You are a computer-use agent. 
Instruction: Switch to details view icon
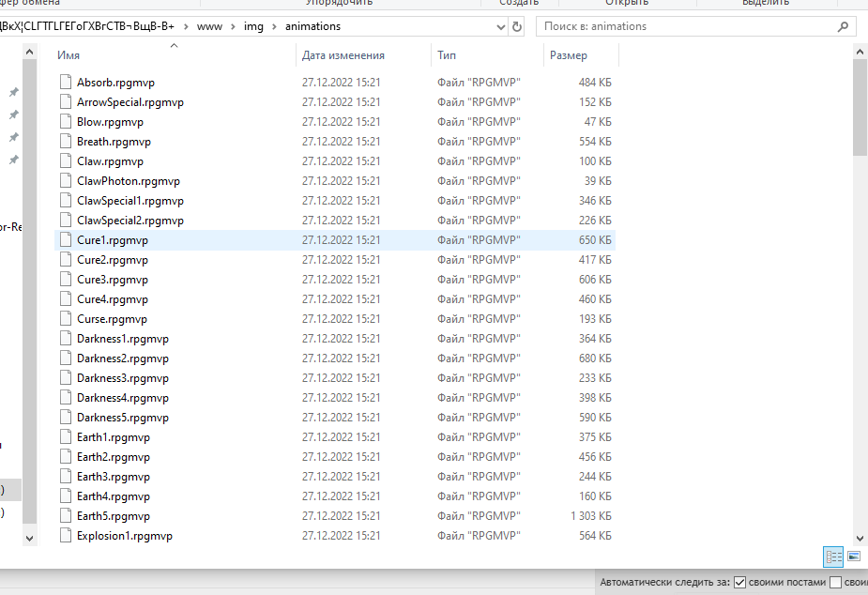(833, 557)
